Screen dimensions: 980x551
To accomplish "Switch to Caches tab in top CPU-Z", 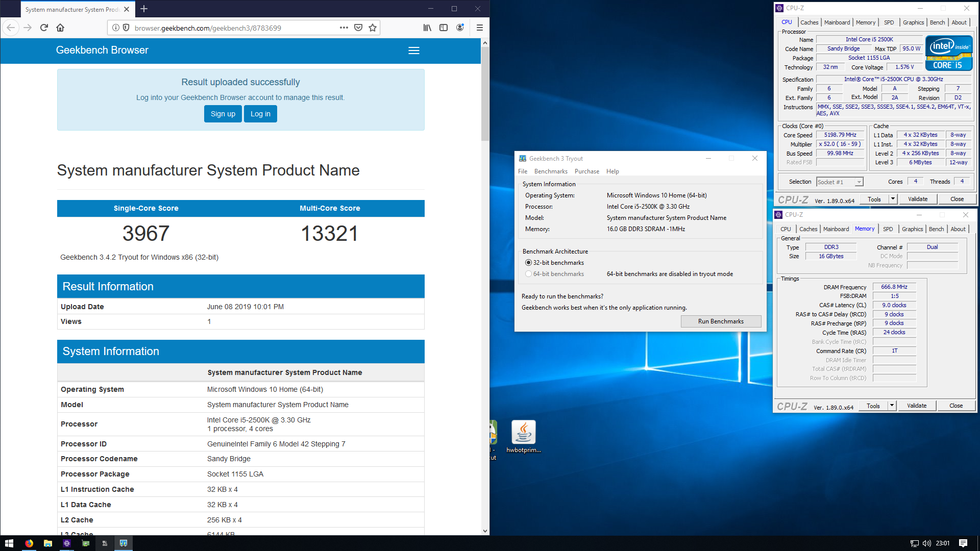I will [809, 22].
